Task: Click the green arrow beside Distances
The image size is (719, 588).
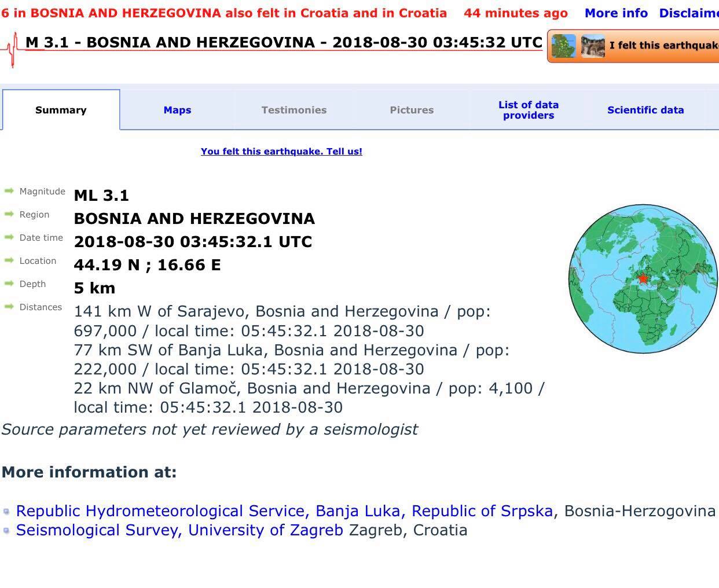Action: pos(9,307)
